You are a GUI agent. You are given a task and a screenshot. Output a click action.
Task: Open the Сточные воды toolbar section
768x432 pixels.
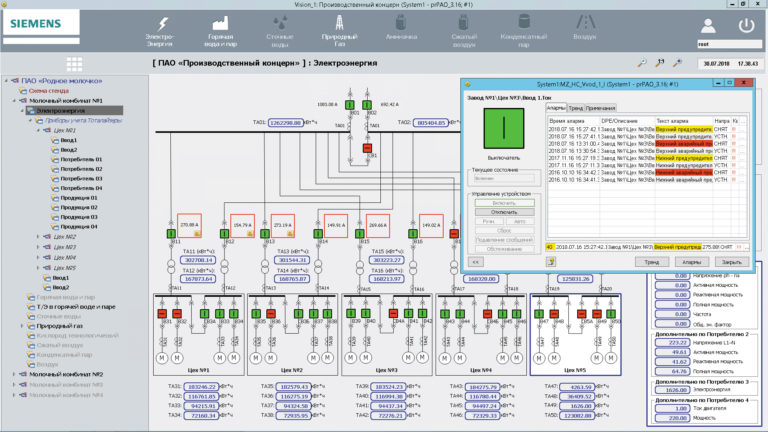pyautogui.click(x=280, y=31)
